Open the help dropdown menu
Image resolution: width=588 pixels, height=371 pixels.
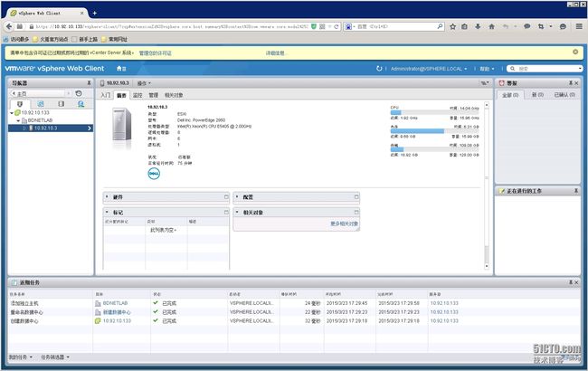tap(487, 69)
